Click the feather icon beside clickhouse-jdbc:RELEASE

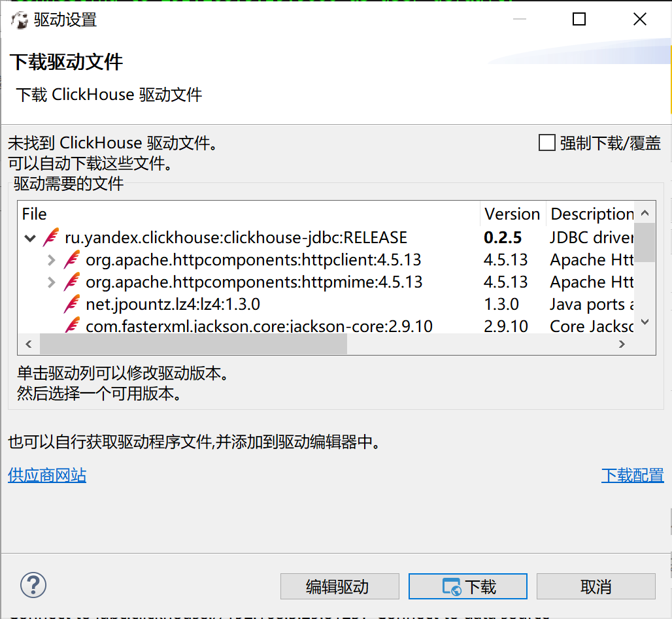51,237
